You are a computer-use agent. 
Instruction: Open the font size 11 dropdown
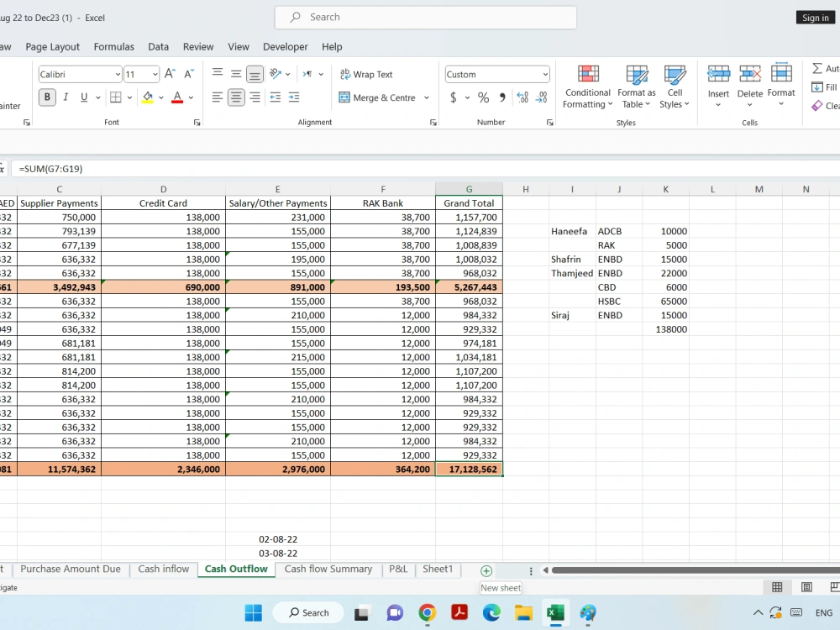tap(155, 75)
